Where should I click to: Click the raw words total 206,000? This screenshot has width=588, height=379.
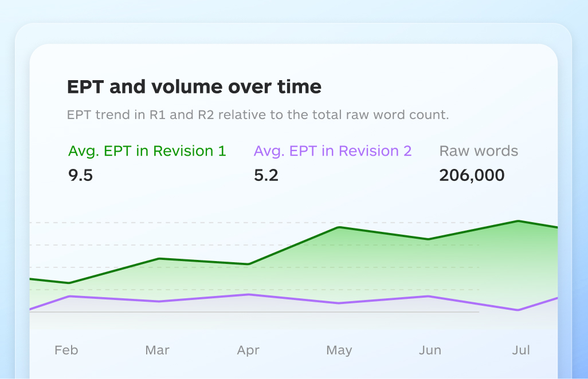click(472, 175)
